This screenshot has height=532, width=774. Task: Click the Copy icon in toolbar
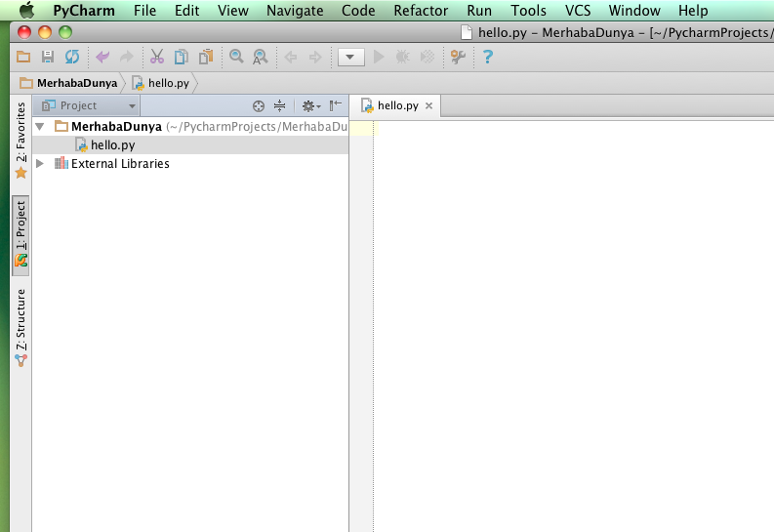pos(182,57)
